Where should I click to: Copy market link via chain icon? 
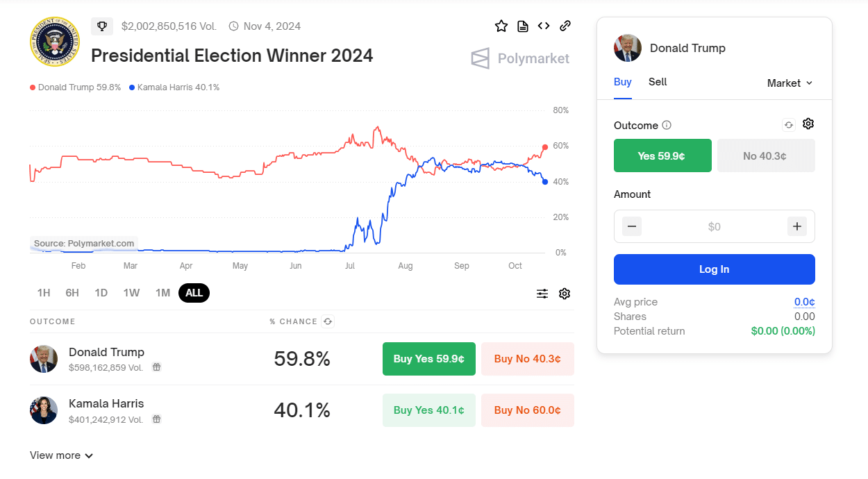(x=565, y=26)
